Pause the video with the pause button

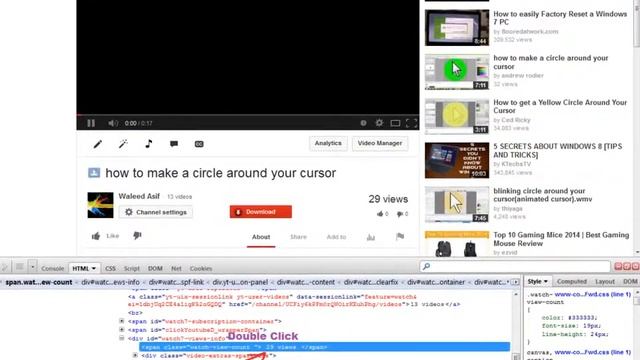(91, 123)
